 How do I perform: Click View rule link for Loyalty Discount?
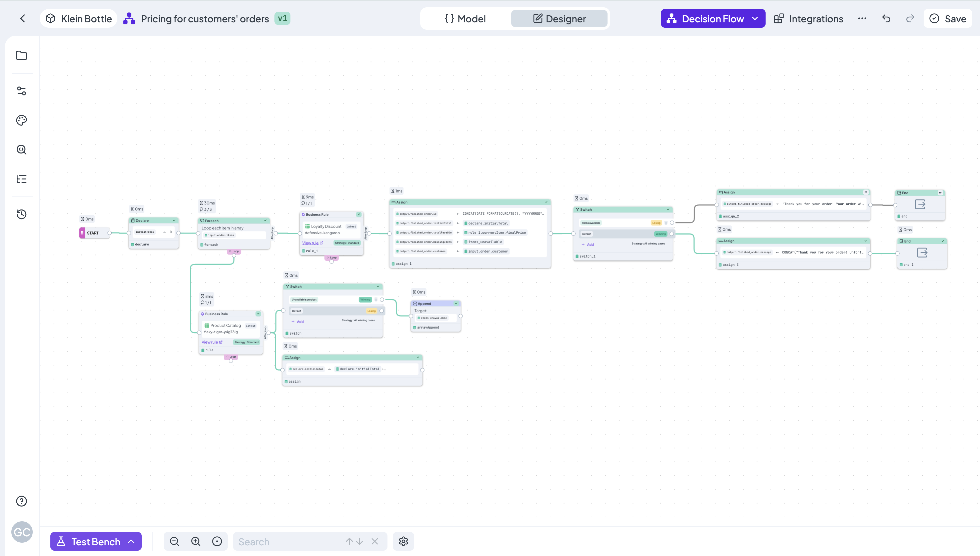tap(310, 243)
